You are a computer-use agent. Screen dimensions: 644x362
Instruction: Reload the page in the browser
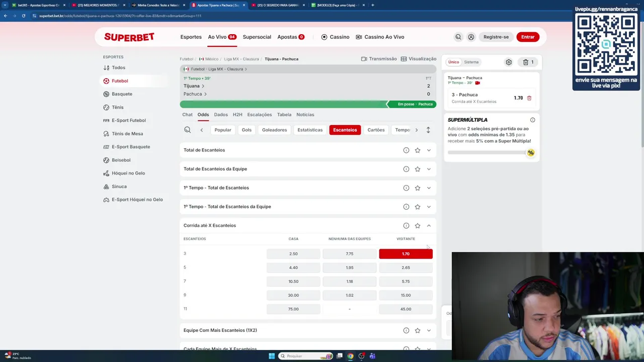[23, 16]
